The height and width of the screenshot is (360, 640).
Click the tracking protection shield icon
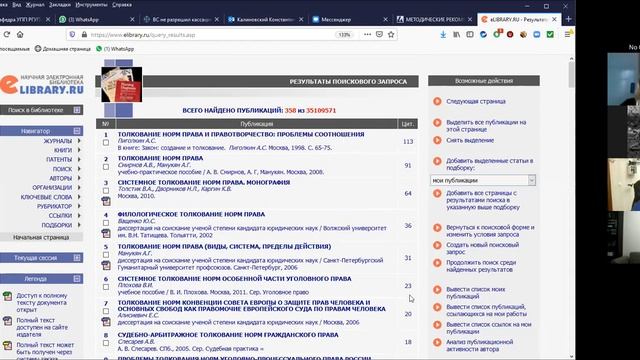click(72, 35)
